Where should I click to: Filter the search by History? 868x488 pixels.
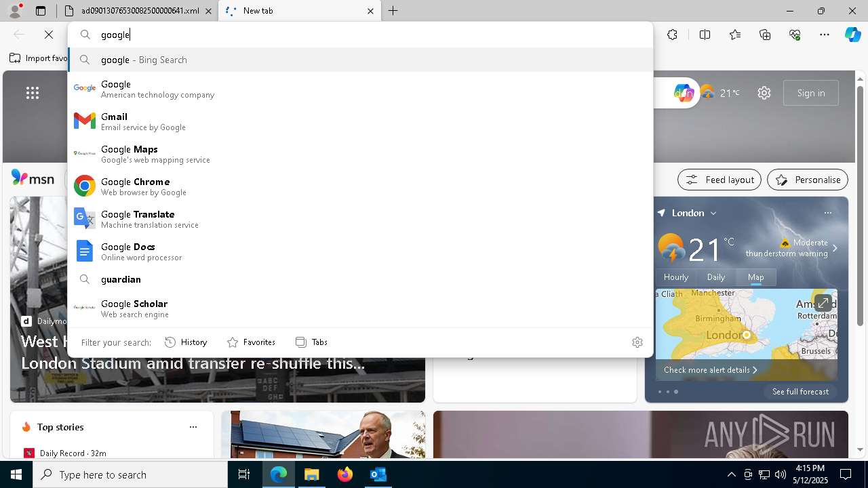click(186, 342)
